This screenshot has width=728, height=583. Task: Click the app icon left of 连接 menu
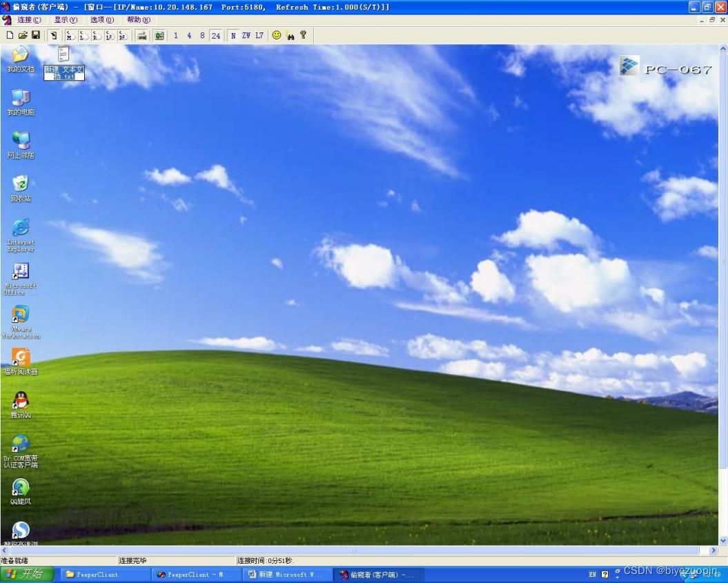(6, 20)
